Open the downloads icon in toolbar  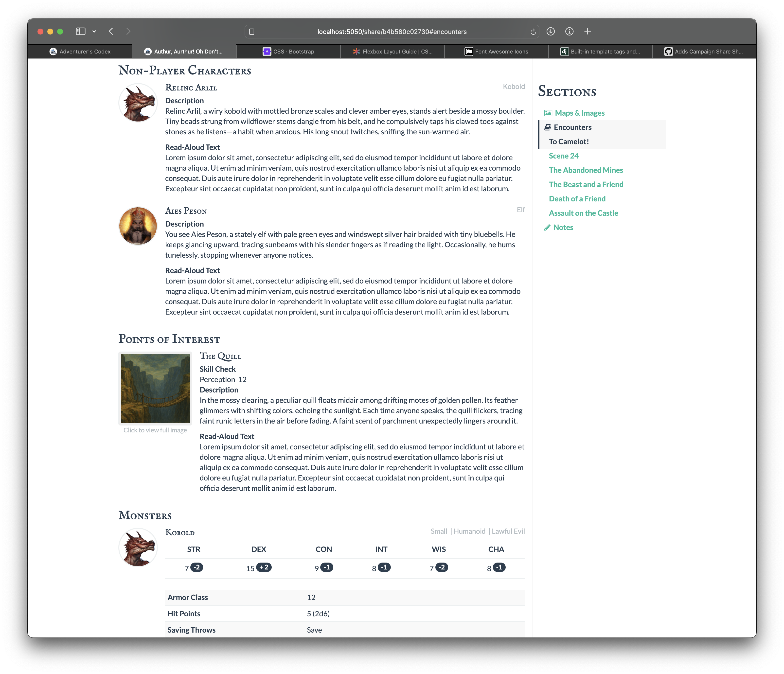pos(551,31)
